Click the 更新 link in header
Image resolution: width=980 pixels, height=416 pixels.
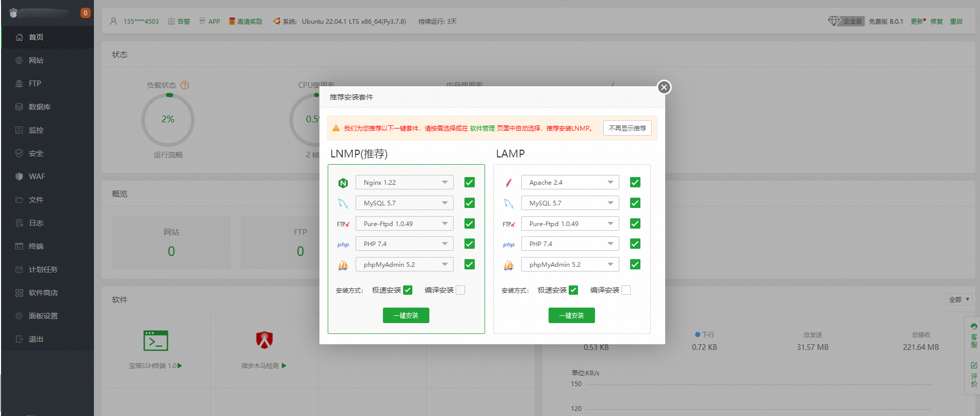(918, 21)
